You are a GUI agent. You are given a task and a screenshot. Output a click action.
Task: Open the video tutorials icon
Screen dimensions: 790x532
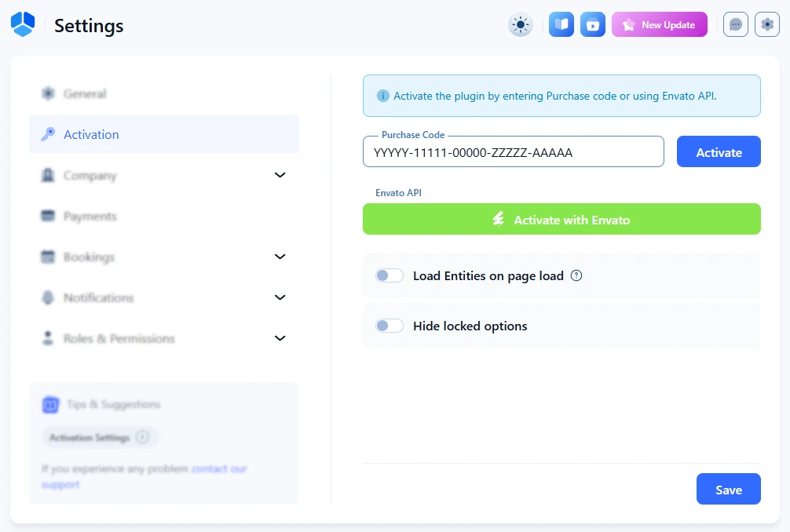click(593, 25)
